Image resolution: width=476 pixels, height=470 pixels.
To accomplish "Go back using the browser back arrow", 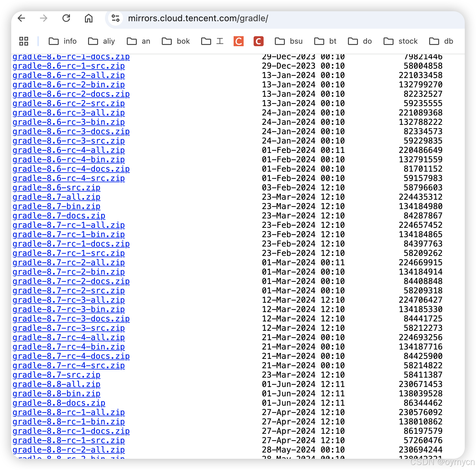I will pyautogui.click(x=22, y=18).
